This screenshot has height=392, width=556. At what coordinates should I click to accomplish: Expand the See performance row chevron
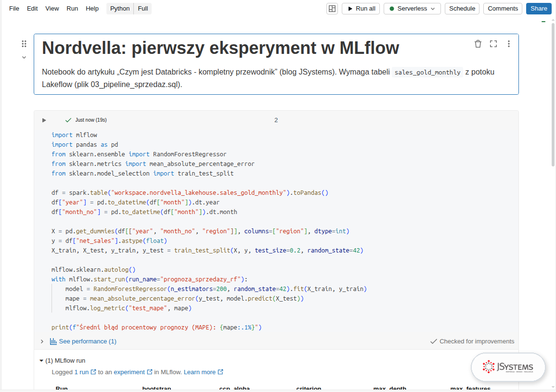[42, 341]
